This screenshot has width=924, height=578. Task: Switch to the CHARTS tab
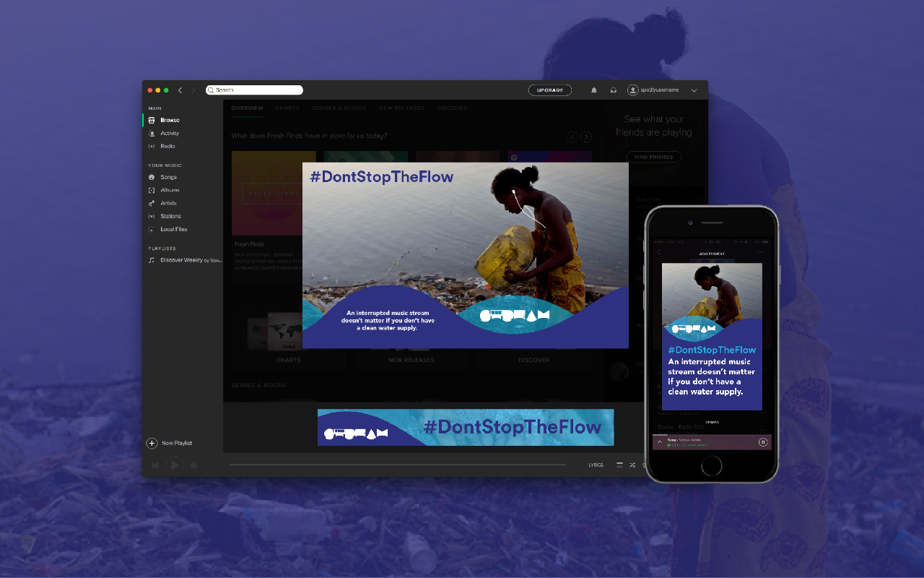287,108
